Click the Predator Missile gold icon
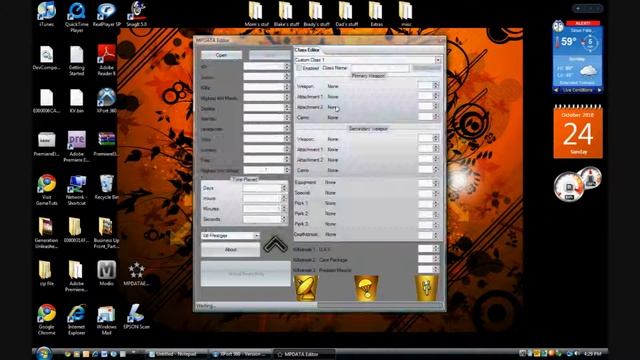Screen dimensions: 640x360 click(427, 288)
